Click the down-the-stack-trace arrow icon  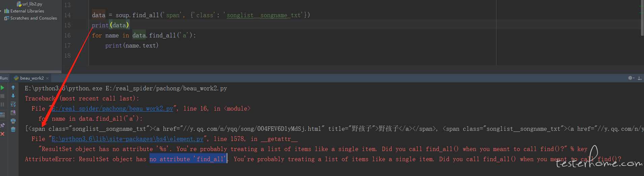13,96
